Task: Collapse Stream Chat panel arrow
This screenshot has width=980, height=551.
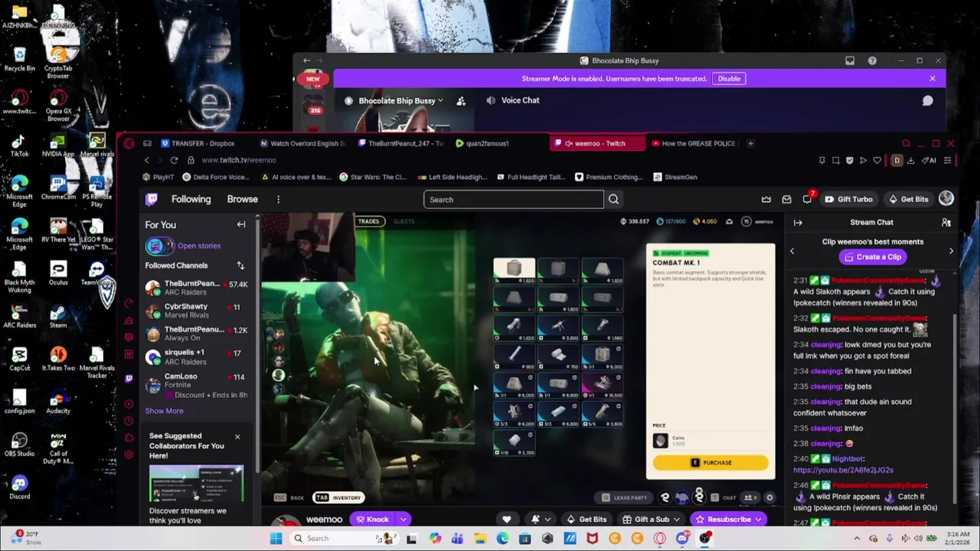Action: click(798, 223)
